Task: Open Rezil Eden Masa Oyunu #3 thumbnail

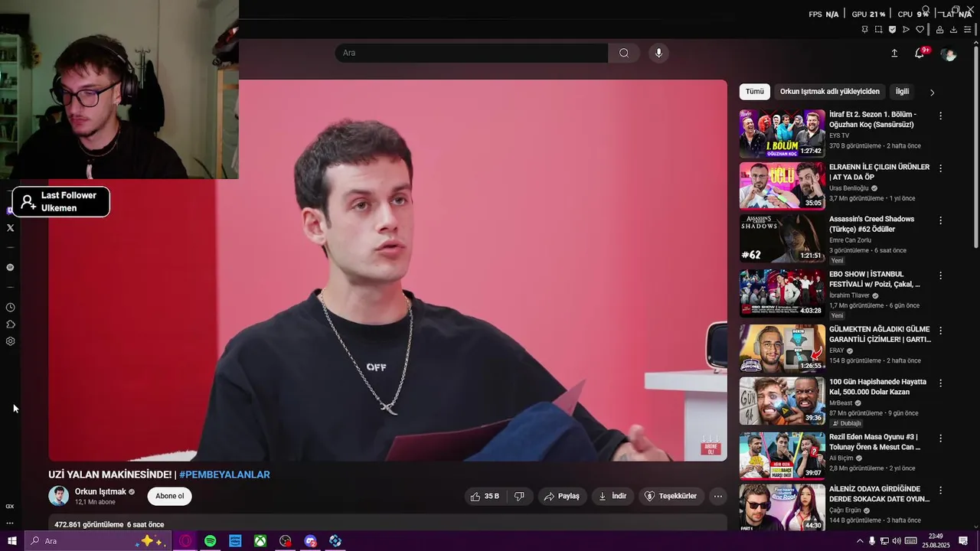Action: coord(782,455)
